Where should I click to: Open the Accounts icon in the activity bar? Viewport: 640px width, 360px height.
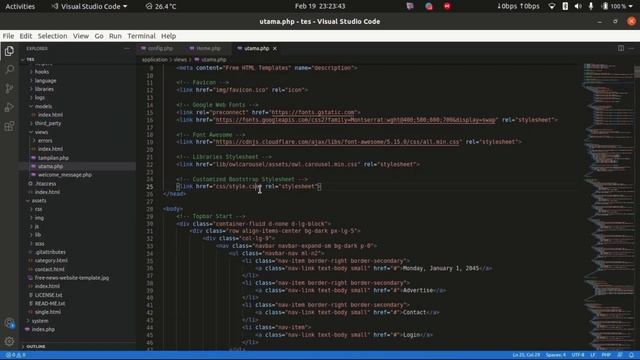click(x=9, y=323)
